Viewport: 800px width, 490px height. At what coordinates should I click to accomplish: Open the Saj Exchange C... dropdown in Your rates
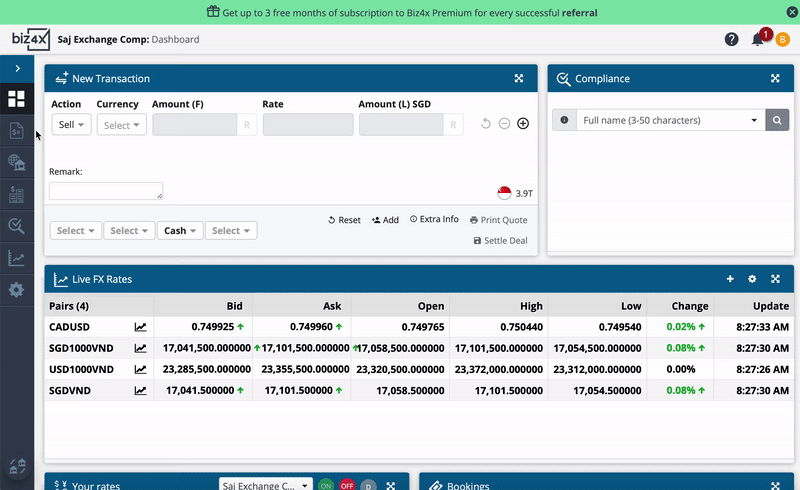265,485
